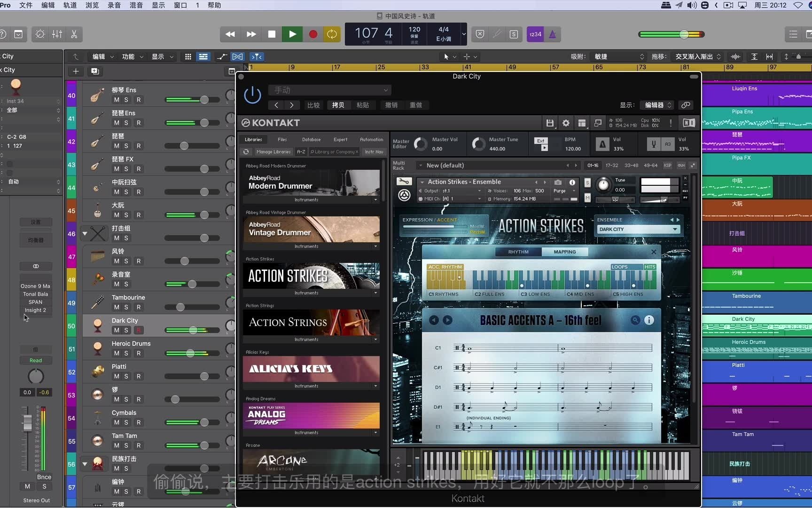
Task: Open the 吸附 敏捷 snap dropdown
Action: (619, 56)
